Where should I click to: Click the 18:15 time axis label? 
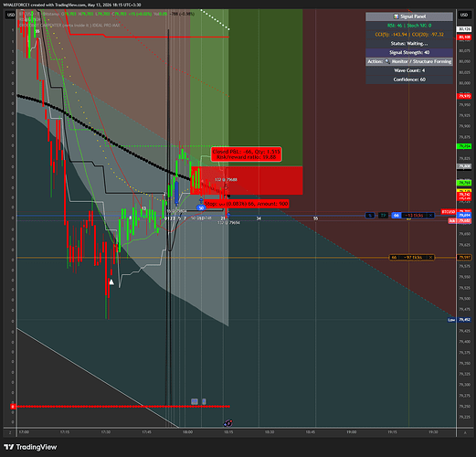pyautogui.click(x=228, y=432)
